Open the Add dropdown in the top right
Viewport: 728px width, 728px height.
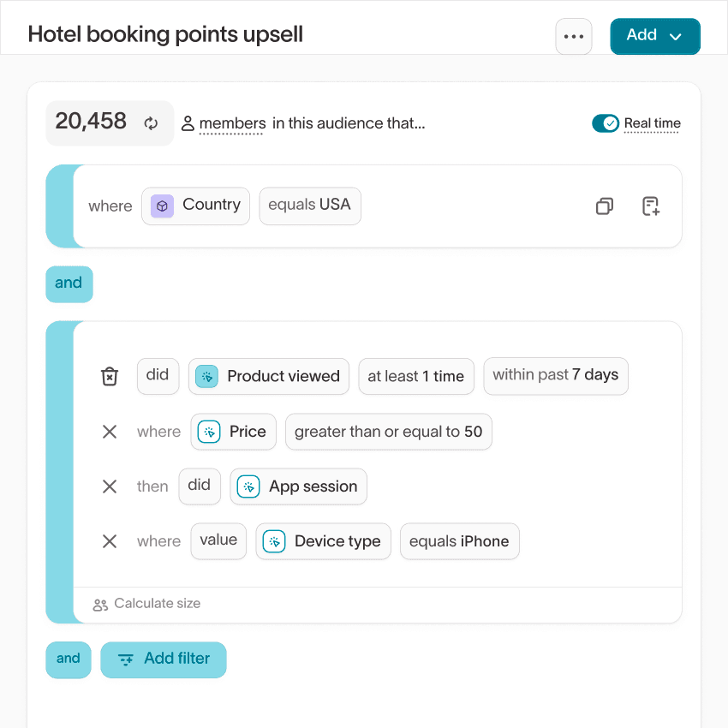[655, 36]
